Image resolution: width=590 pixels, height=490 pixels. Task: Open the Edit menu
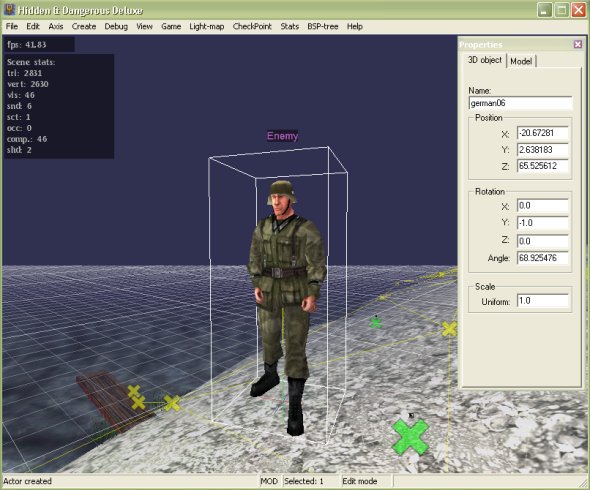click(x=33, y=26)
